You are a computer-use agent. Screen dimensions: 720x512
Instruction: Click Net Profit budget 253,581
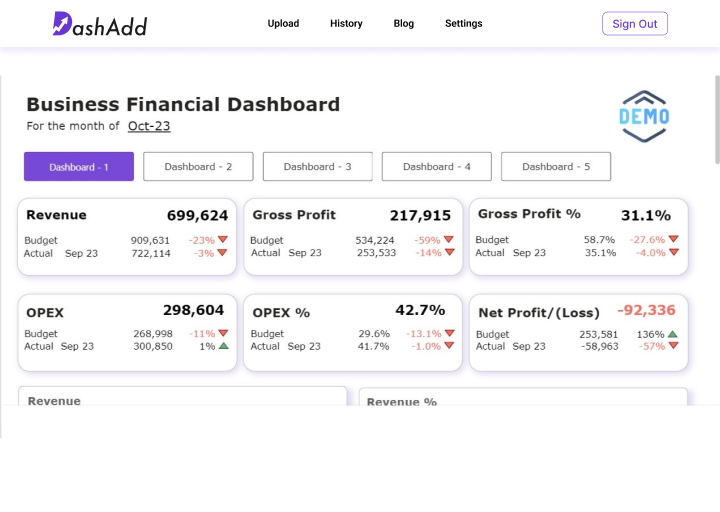598,334
